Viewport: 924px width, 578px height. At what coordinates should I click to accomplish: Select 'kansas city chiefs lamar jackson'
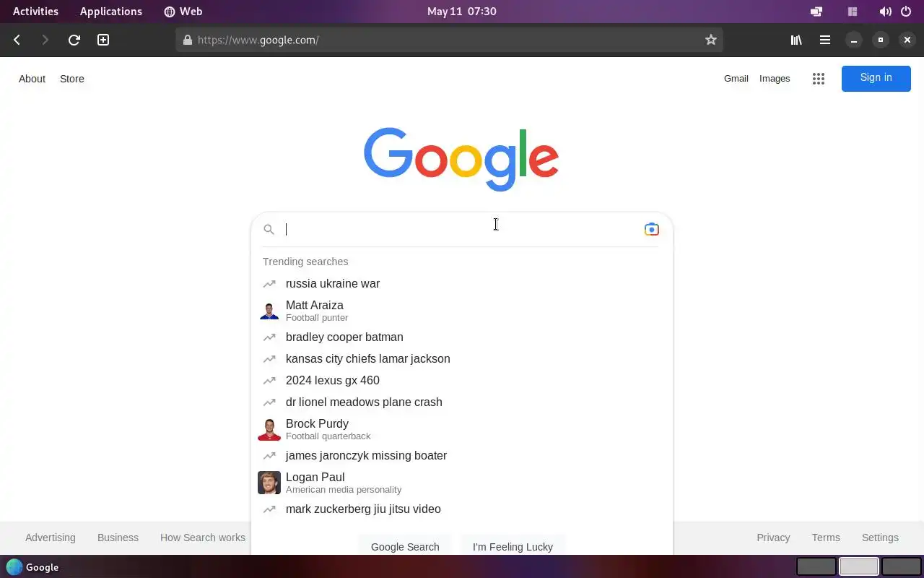(462, 359)
